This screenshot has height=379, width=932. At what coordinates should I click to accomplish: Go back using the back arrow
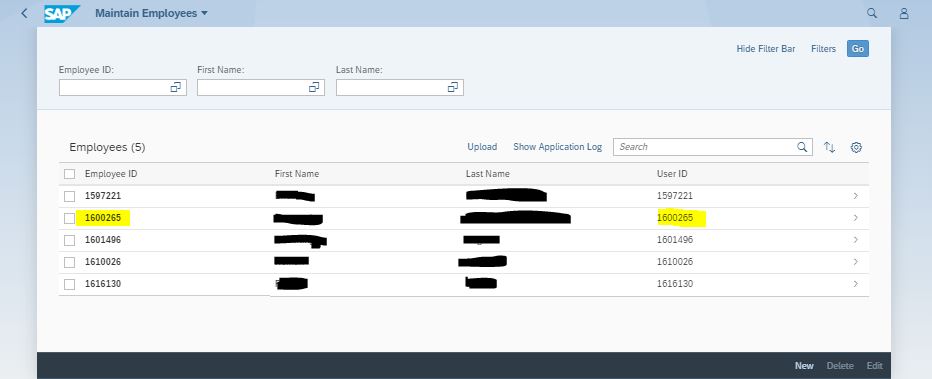click(24, 13)
